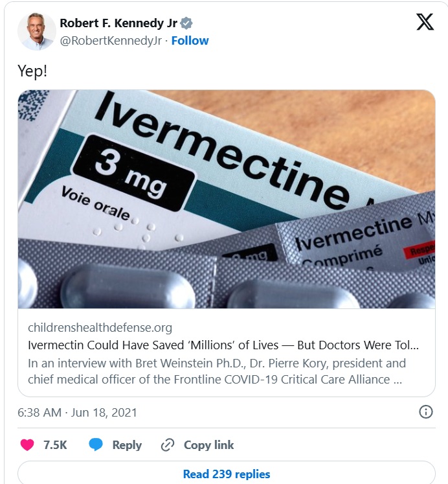Open the @RobertKennedyJr handle link
The height and width of the screenshot is (484, 448).
coord(111,40)
